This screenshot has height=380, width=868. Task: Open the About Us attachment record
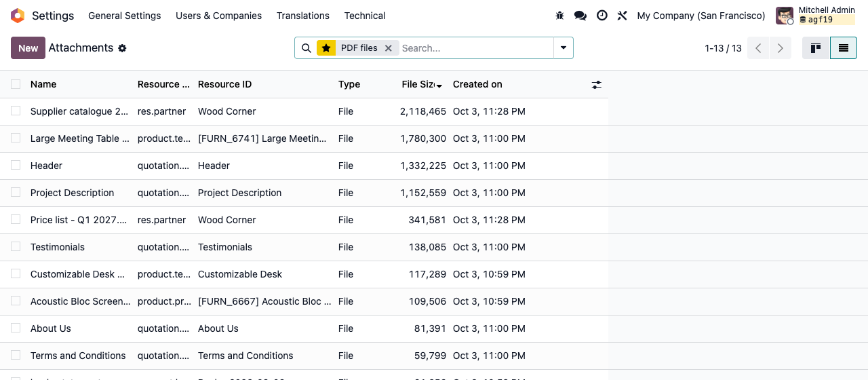[51, 328]
